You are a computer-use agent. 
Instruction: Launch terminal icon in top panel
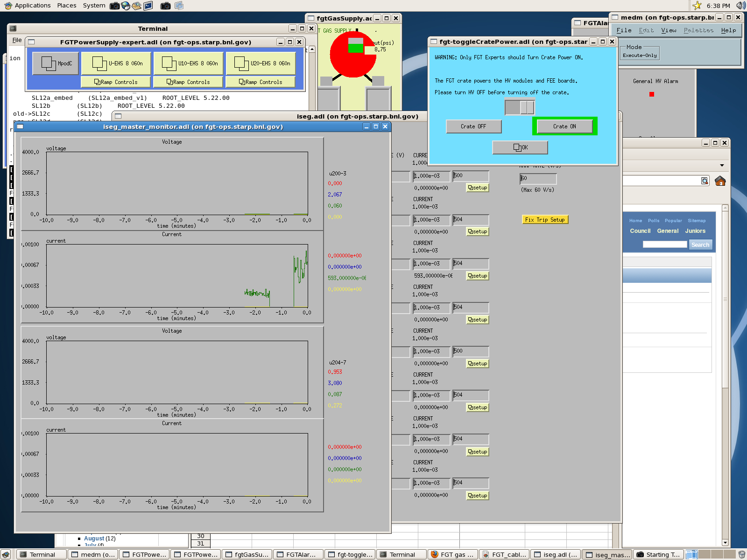(x=148, y=6)
